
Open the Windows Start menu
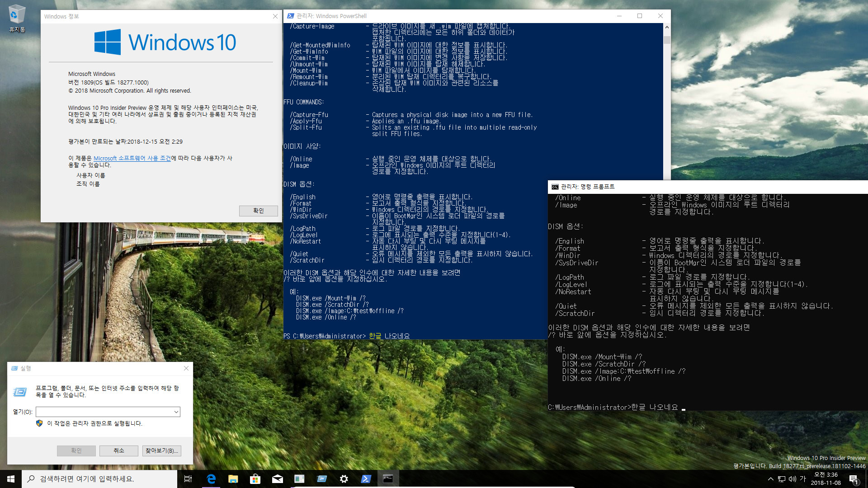coord(11,479)
